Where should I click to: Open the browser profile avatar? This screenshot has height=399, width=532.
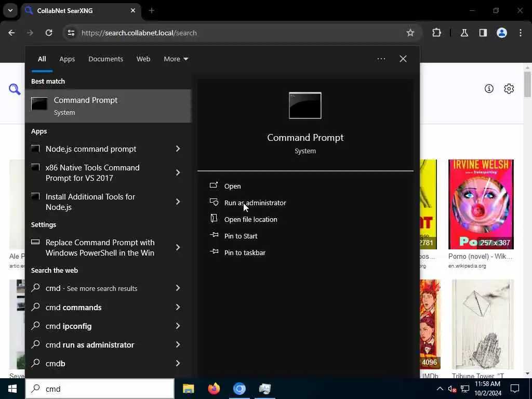(x=502, y=33)
